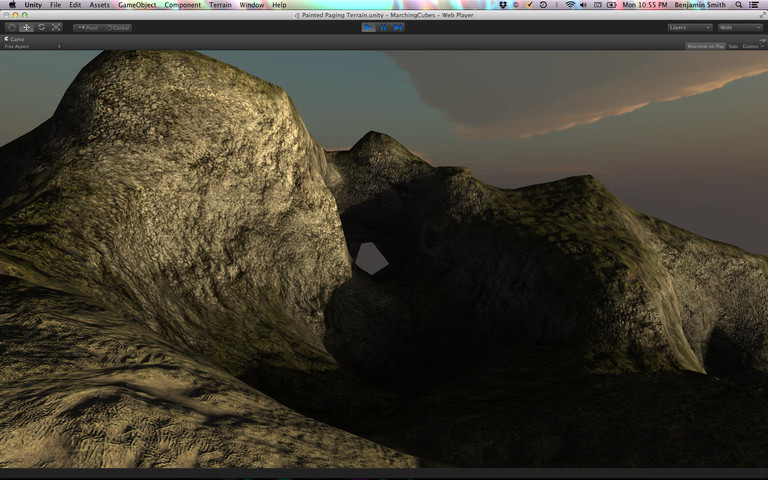Open the Free Aspect dropdown
The height and width of the screenshot is (480, 768).
tap(32, 47)
